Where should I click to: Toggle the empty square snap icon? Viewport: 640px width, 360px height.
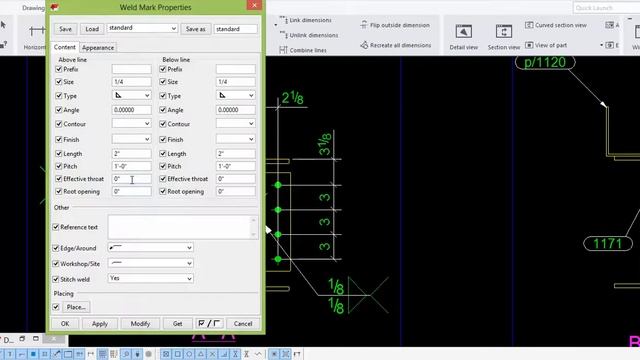coord(178,354)
